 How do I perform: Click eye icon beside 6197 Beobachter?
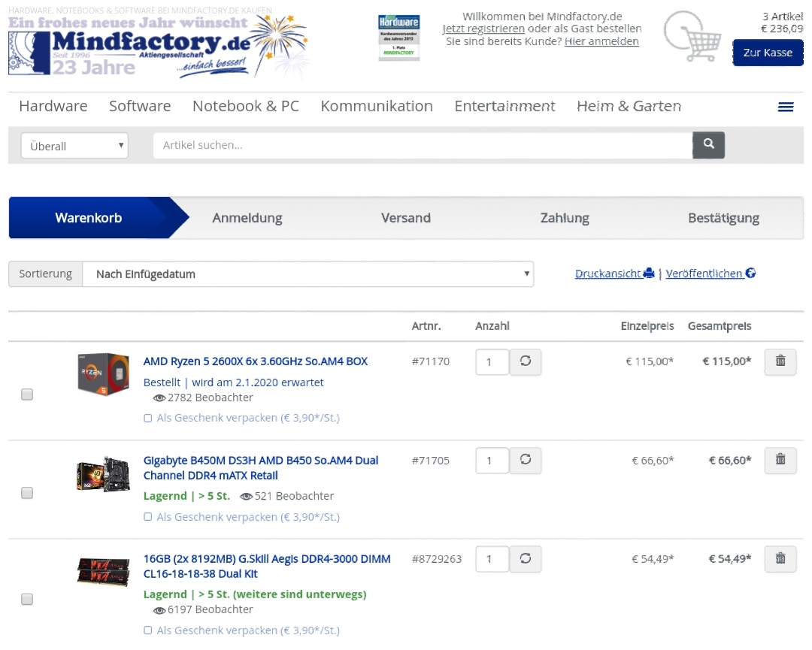click(159, 610)
